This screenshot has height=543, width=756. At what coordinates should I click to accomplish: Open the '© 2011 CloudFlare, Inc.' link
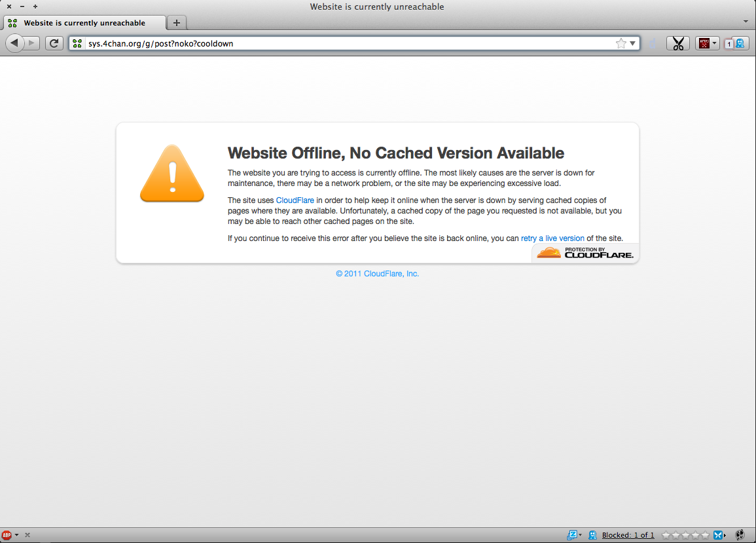click(378, 274)
